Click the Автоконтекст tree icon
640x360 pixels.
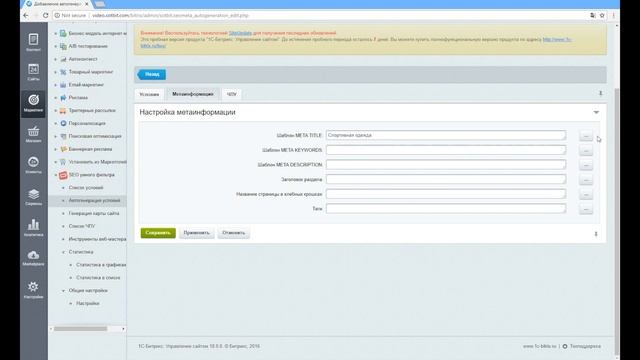point(63,59)
